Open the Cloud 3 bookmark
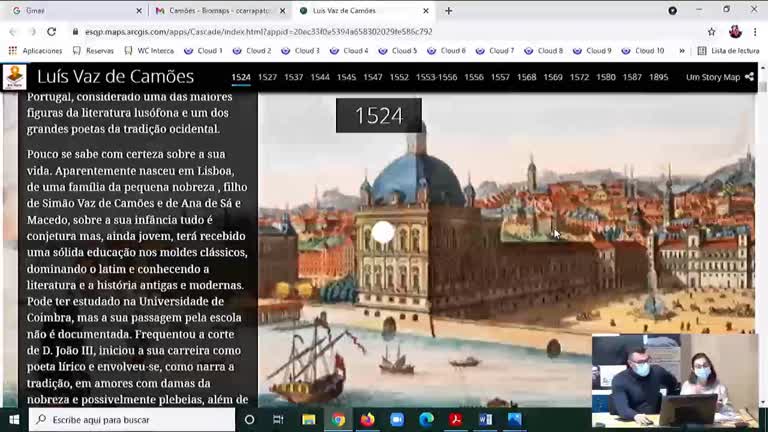The image size is (768, 432). point(300,50)
